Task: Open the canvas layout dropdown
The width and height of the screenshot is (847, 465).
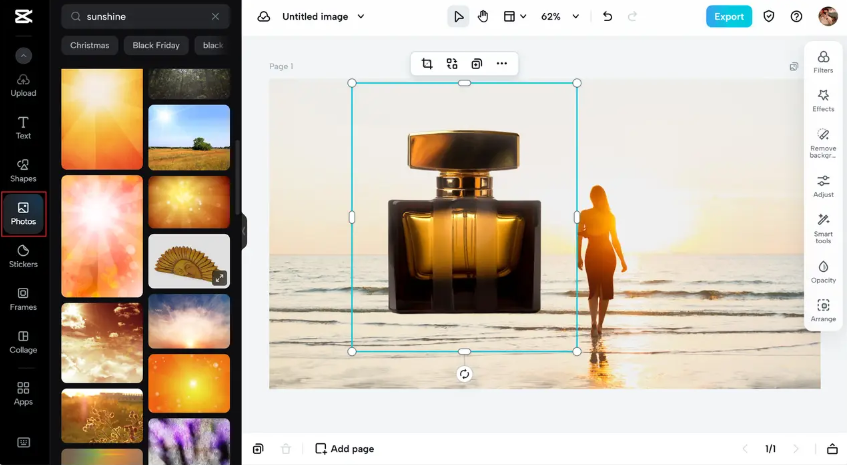Action: coord(515,17)
